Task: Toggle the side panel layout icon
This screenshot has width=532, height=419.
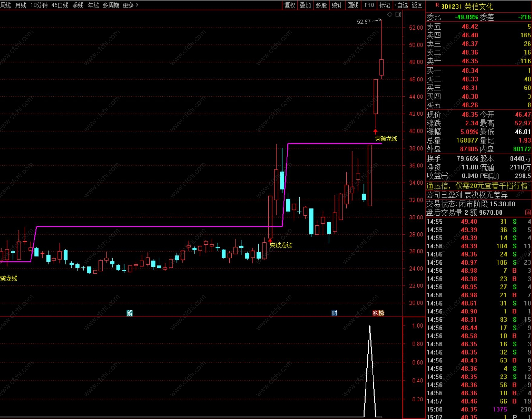Action: [398, 15]
